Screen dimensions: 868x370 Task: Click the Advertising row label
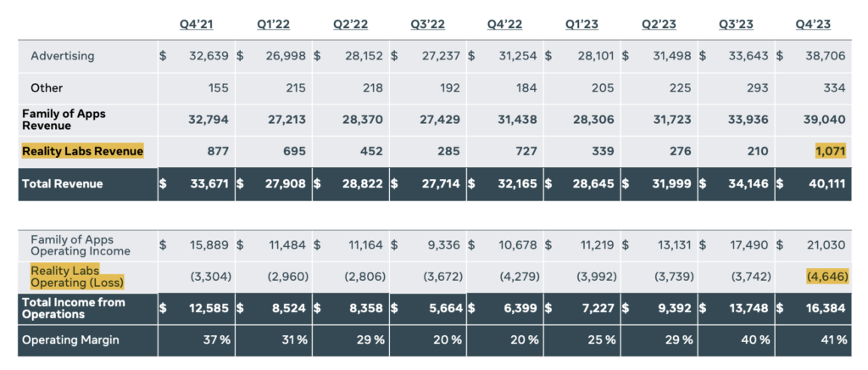click(63, 56)
